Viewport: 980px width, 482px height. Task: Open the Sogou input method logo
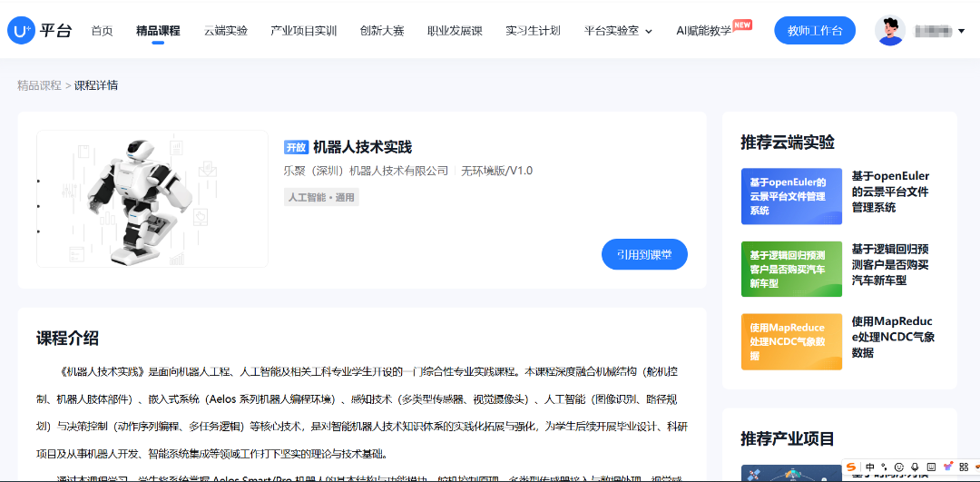pyautogui.click(x=851, y=467)
